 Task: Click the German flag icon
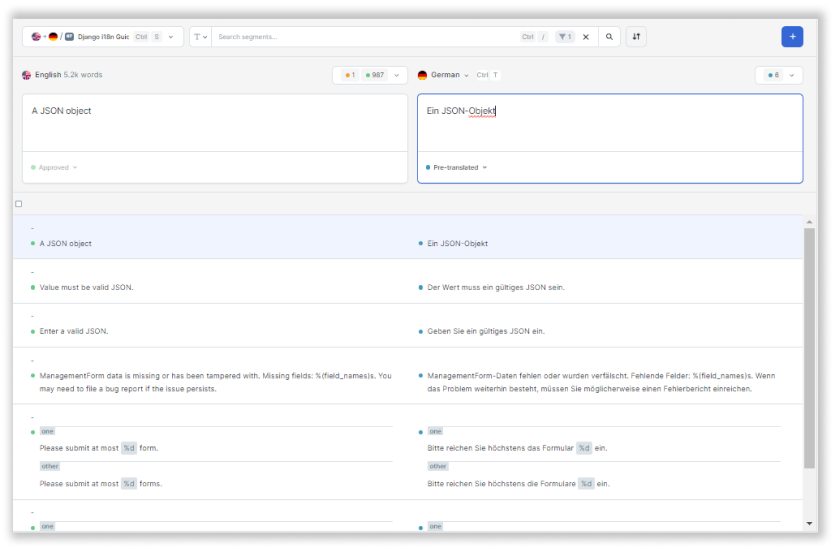click(x=422, y=75)
